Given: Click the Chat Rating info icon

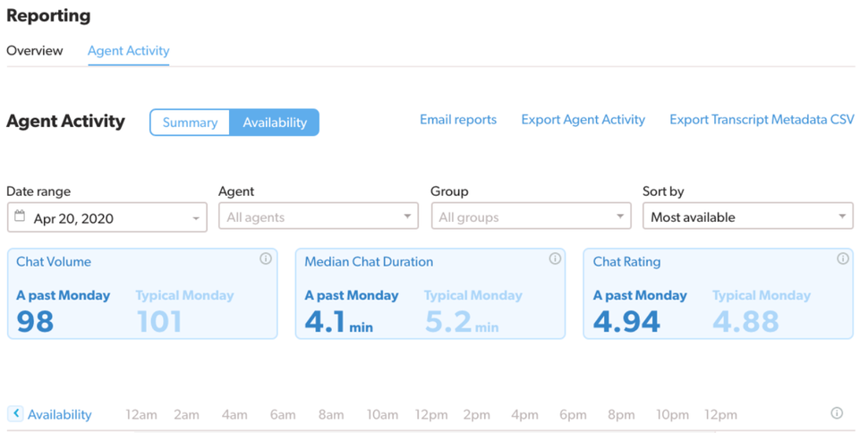Looking at the screenshot, I should click(x=842, y=259).
